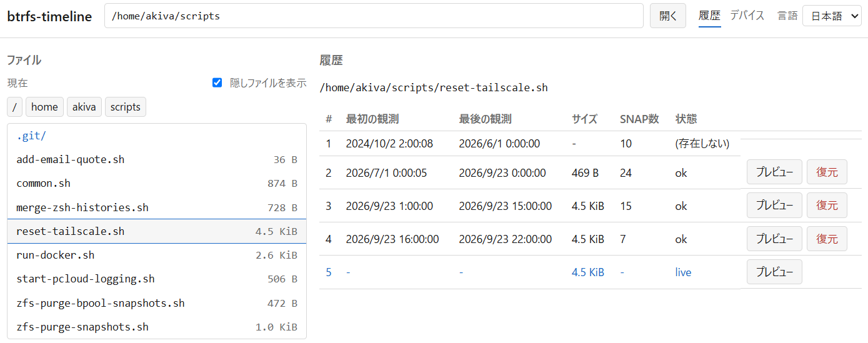Click the サイズ column header
The width and height of the screenshot is (868, 343).
click(x=584, y=119)
